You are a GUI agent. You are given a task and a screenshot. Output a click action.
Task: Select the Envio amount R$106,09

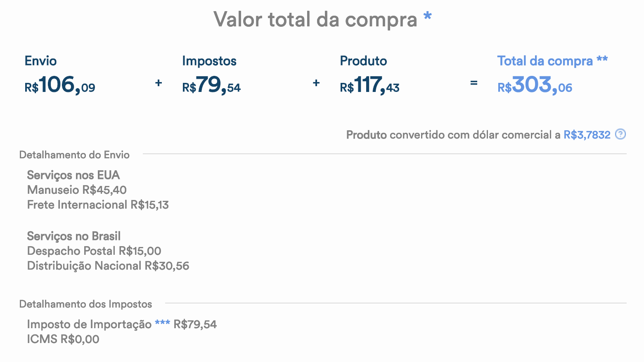[x=60, y=85]
